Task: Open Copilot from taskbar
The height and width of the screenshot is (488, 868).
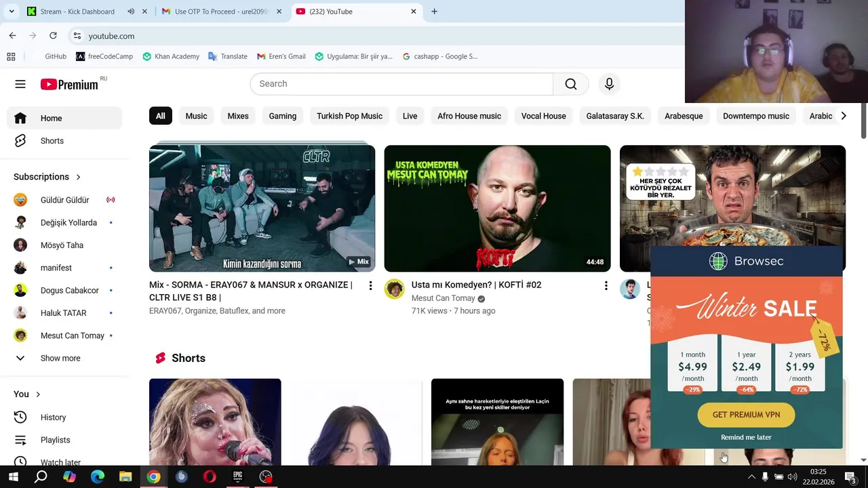Action: point(69,476)
